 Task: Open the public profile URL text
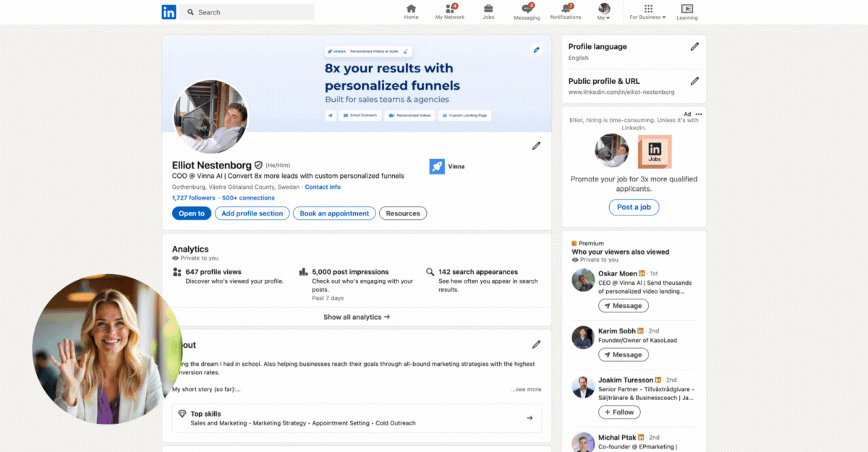[x=621, y=92]
